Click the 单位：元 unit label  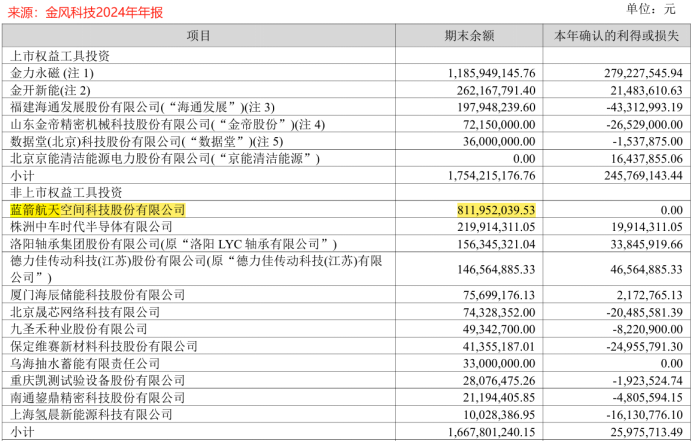tap(652, 9)
